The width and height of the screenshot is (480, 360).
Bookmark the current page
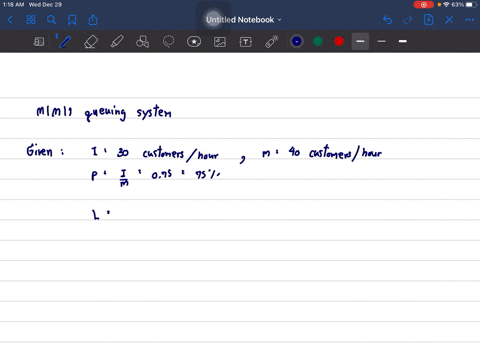[72, 20]
